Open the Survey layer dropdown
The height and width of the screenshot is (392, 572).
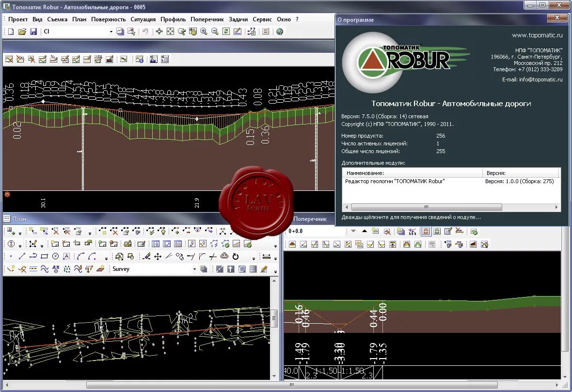[194, 269]
